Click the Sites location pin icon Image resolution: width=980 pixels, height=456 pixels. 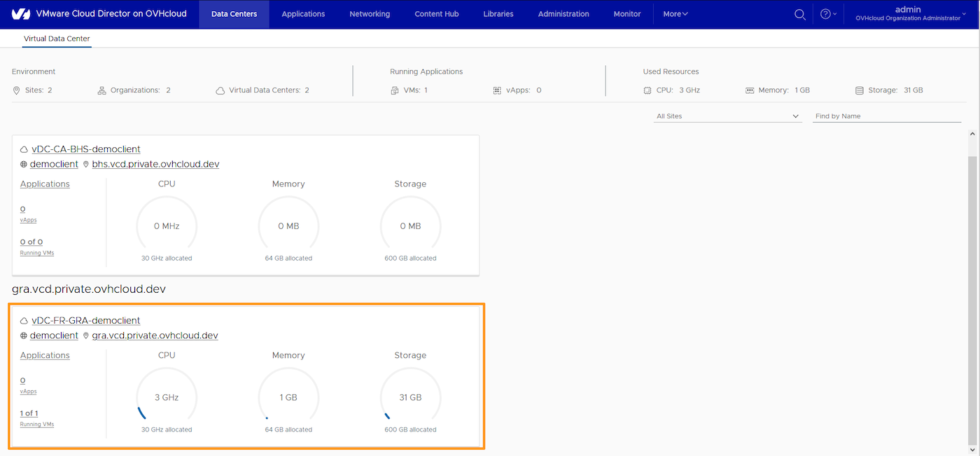pyautogui.click(x=15, y=90)
